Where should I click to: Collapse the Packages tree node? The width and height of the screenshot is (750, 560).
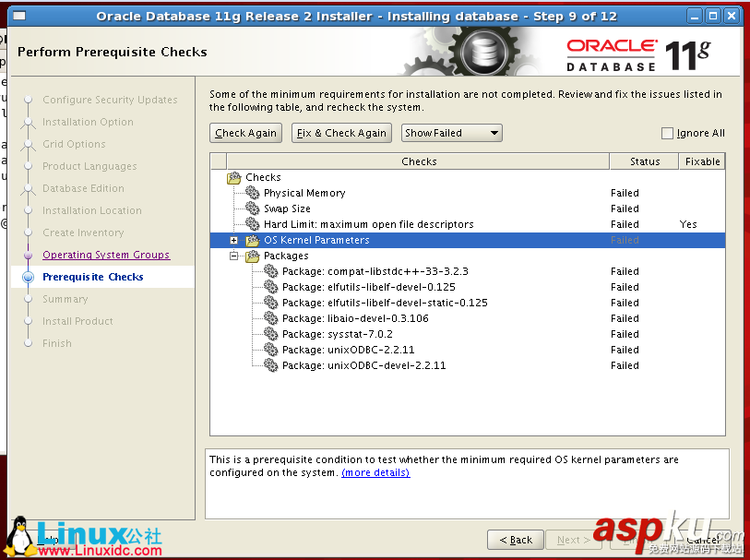[x=234, y=256]
